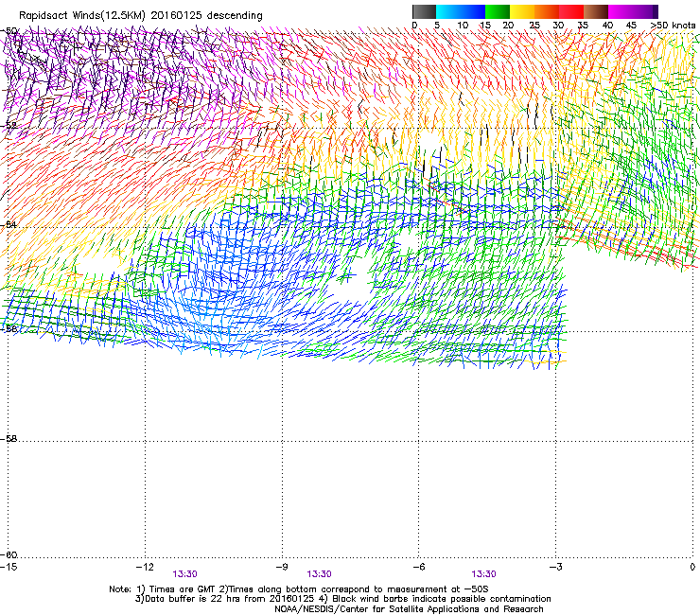Click the 'Data buffer is 22 hrs' note line
This screenshot has height=615, width=700.
[342, 599]
